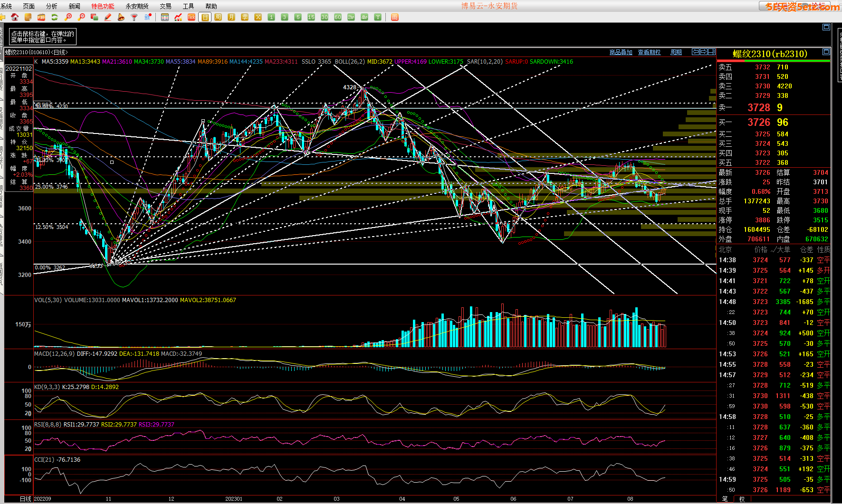Open the 帮助 menu
842x504 pixels.
click(x=211, y=6)
